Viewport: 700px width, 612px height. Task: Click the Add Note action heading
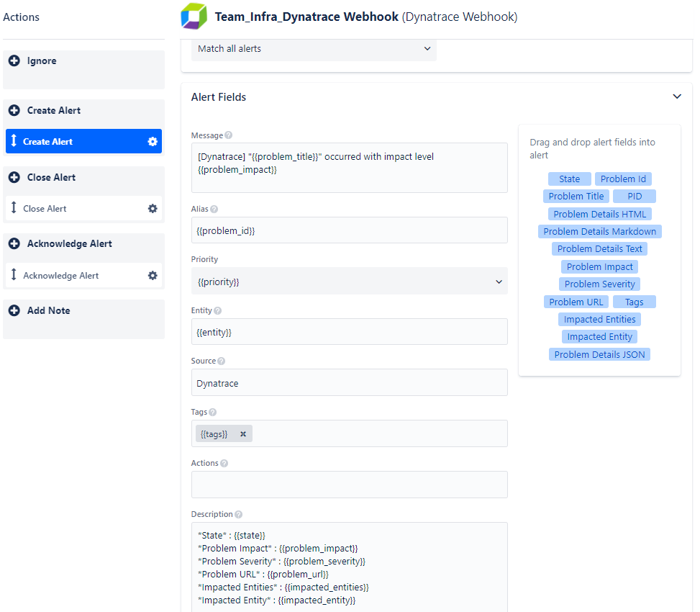49,310
